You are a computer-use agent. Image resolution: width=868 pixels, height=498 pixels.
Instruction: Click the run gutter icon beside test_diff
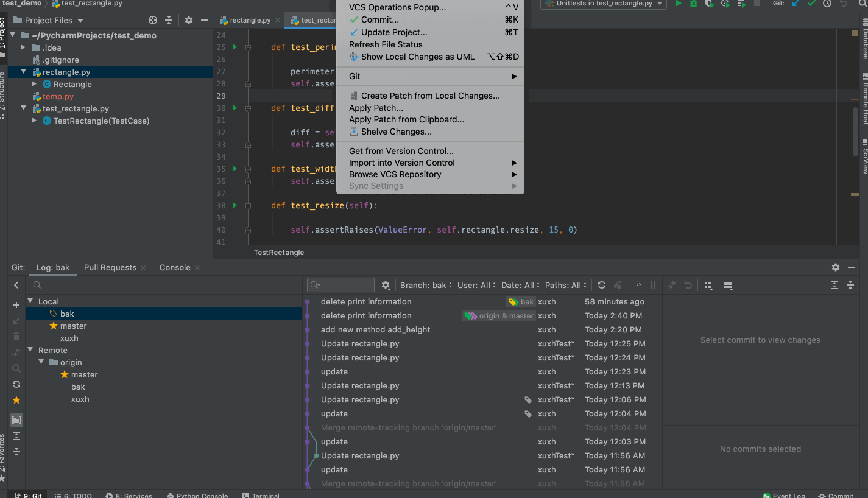[x=235, y=108]
